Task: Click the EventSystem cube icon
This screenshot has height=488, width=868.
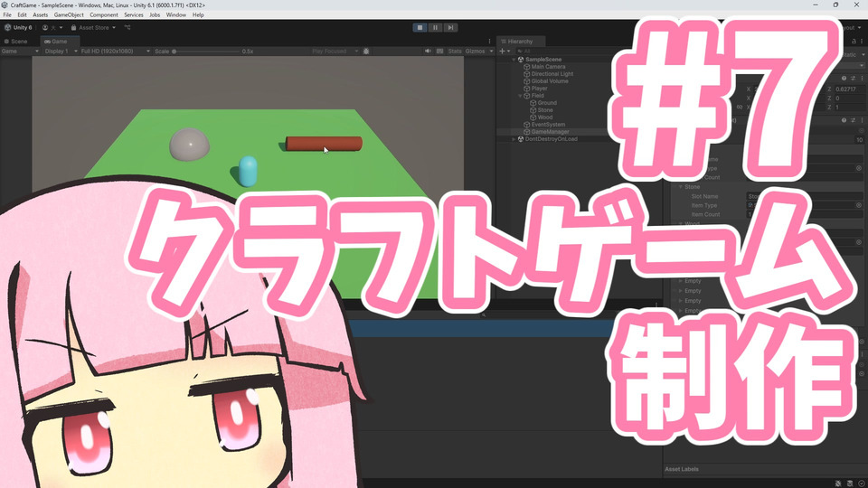Action: [527, 125]
